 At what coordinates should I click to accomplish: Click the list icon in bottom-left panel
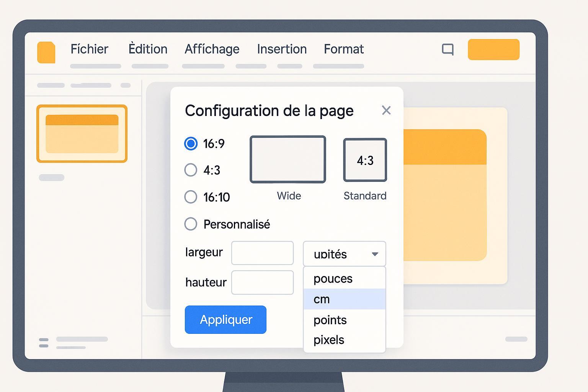point(44,343)
